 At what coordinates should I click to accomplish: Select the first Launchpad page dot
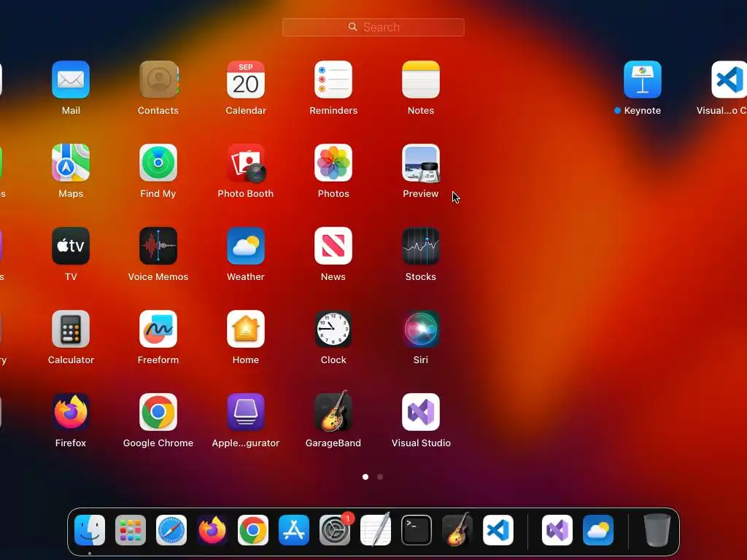pos(365,477)
